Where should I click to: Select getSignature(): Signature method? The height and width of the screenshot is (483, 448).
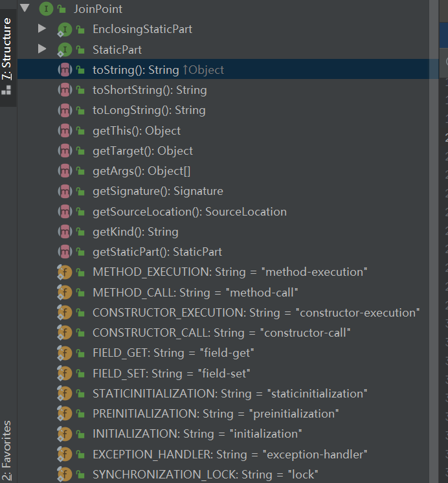[x=158, y=191]
